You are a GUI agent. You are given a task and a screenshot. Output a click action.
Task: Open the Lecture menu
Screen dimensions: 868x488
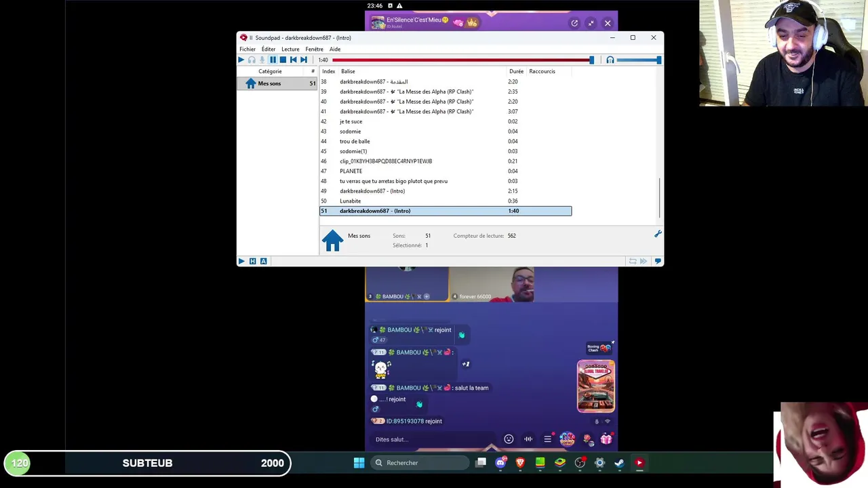290,49
